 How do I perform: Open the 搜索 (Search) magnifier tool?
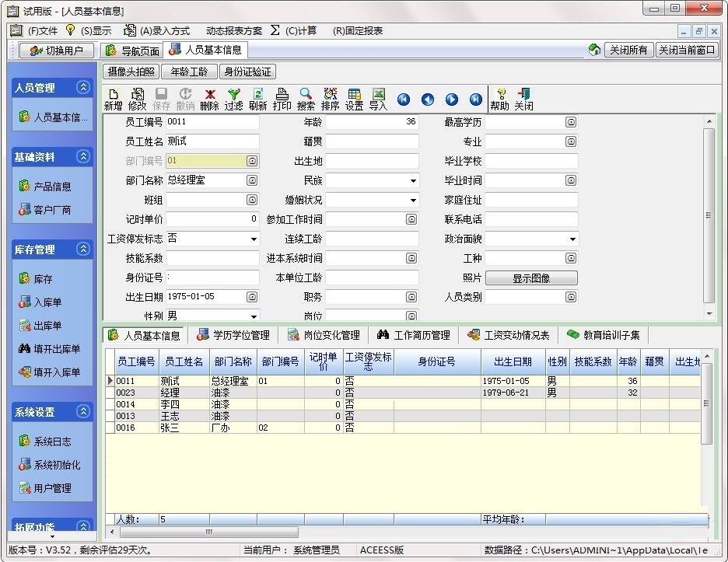[306, 99]
